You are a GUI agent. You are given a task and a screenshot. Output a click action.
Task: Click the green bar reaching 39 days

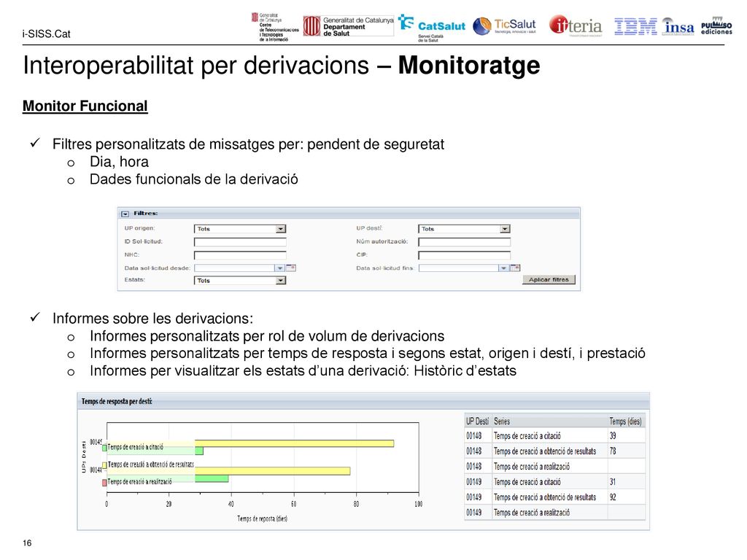[x=212, y=478]
